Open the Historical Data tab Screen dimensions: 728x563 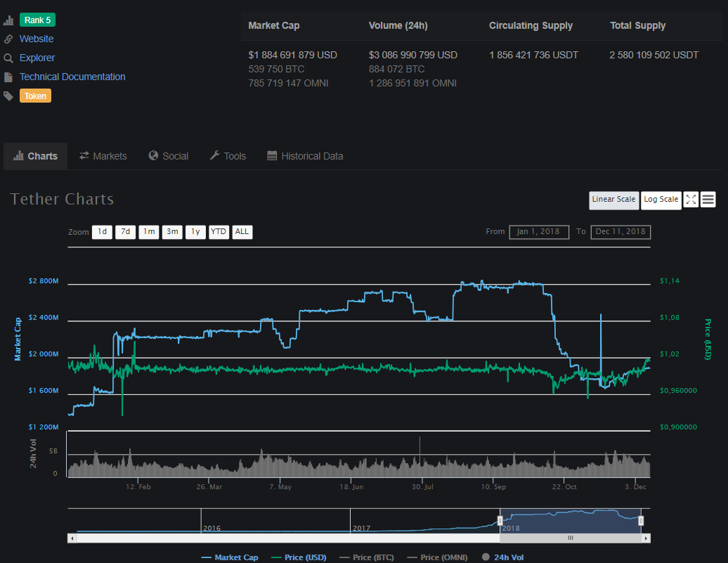click(x=305, y=156)
